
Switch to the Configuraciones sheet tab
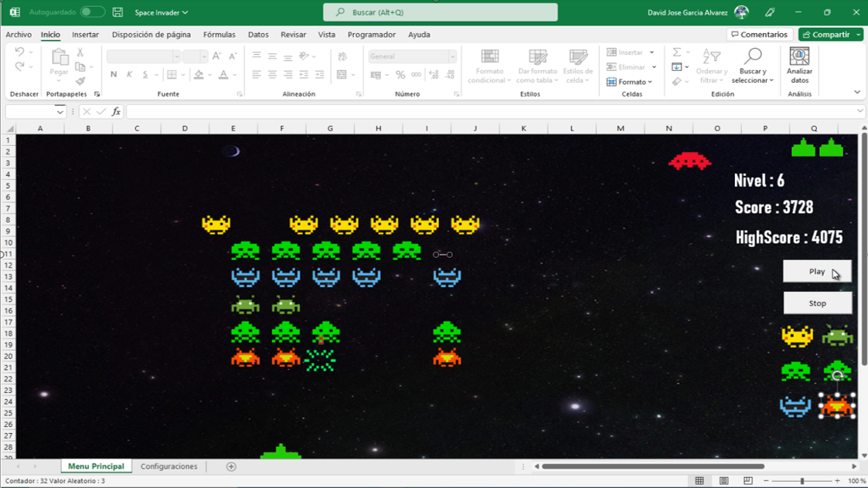click(168, 466)
